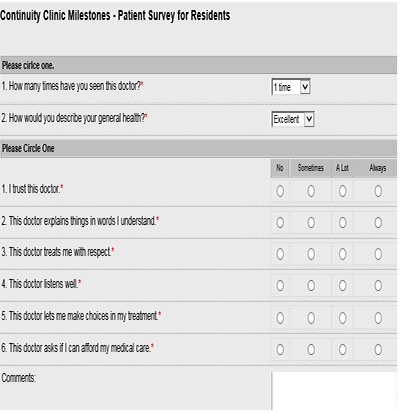Choose 'Always' for explains things in words
The height and width of the screenshot is (413, 400).
(x=378, y=222)
